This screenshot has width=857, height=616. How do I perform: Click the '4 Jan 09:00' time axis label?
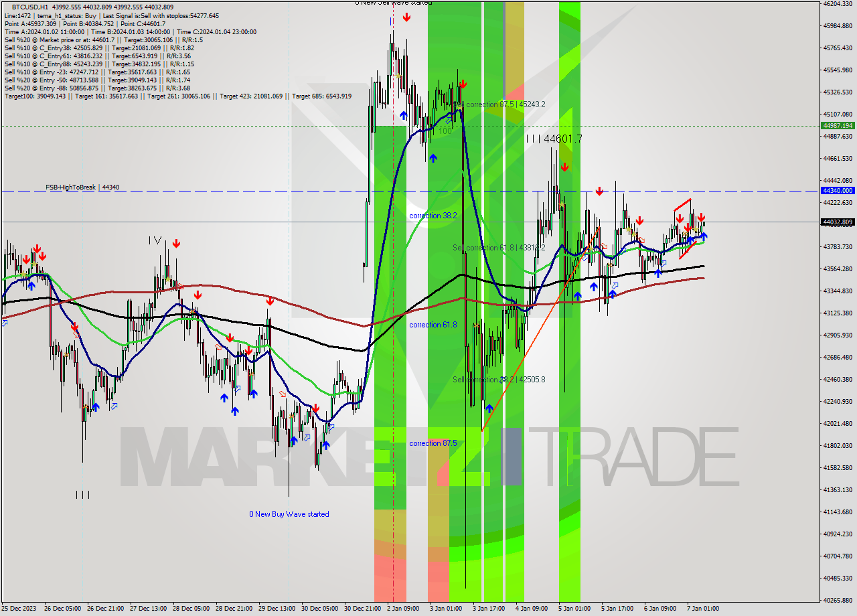pos(532,609)
